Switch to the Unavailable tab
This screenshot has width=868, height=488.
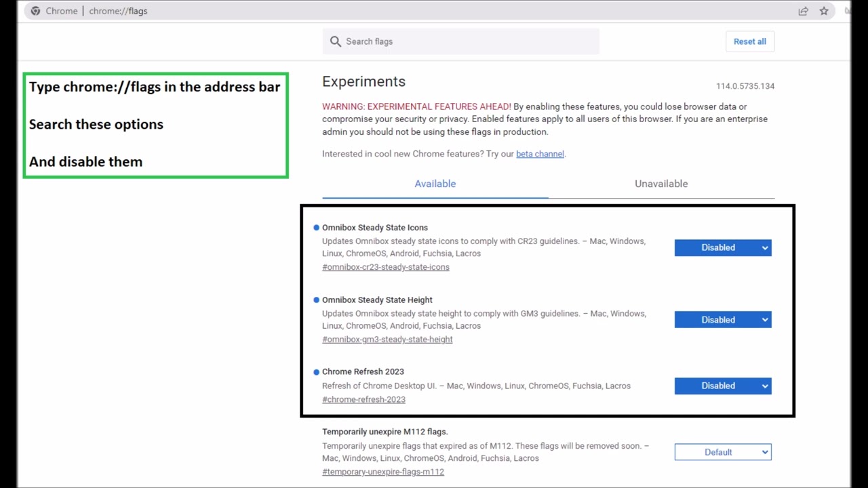tap(661, 184)
